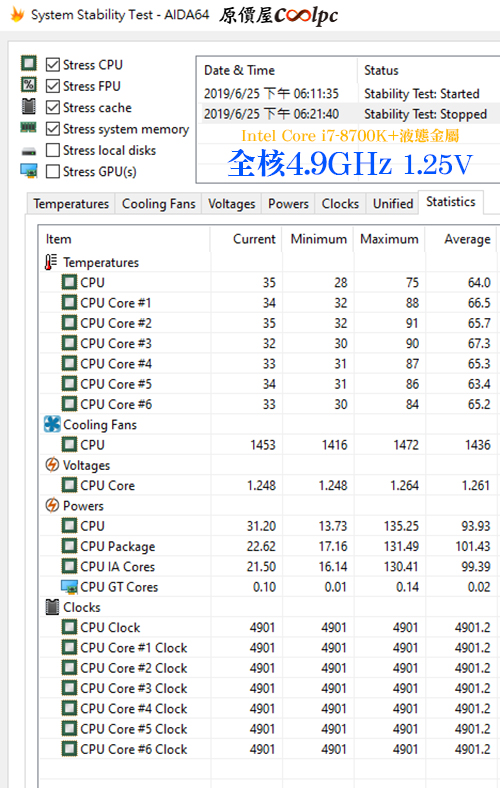Screen dimensions: 500x788
Task: Click the Current column header
Action: (x=246, y=239)
